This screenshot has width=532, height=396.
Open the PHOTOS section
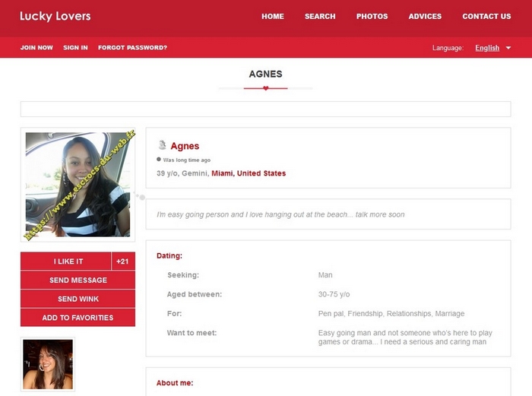(372, 16)
